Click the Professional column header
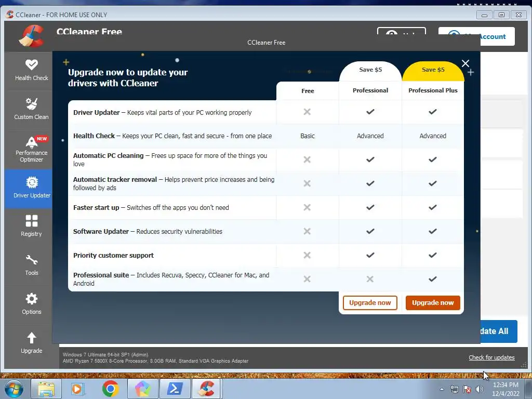 (x=370, y=90)
